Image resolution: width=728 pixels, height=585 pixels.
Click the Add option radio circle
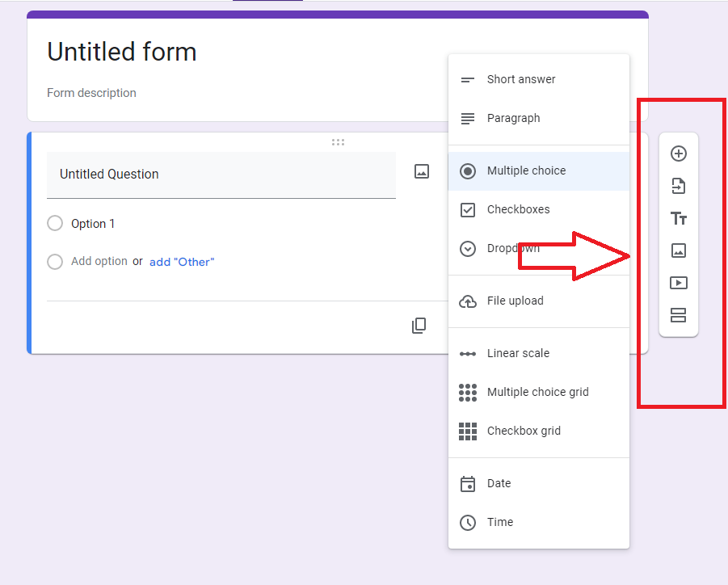[x=55, y=262]
